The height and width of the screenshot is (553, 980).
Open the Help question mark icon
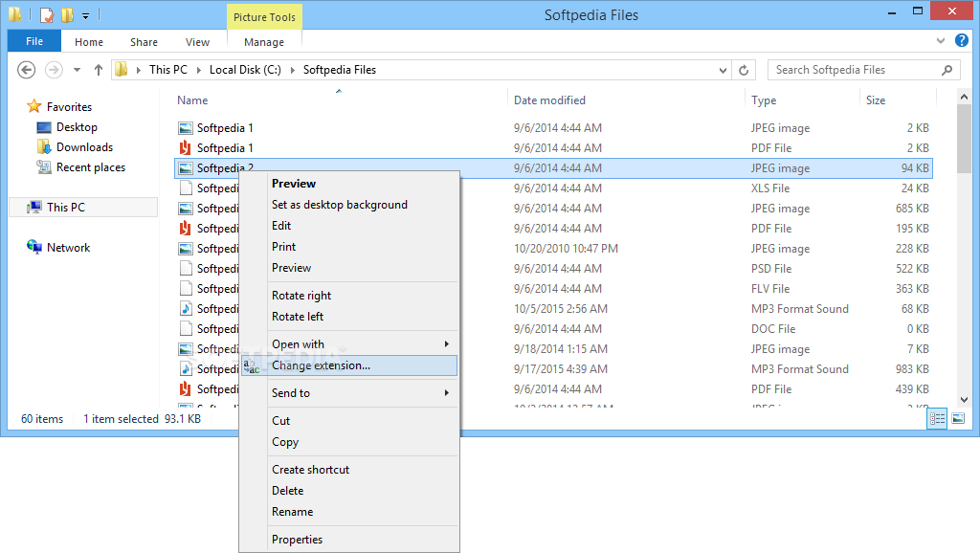point(962,40)
